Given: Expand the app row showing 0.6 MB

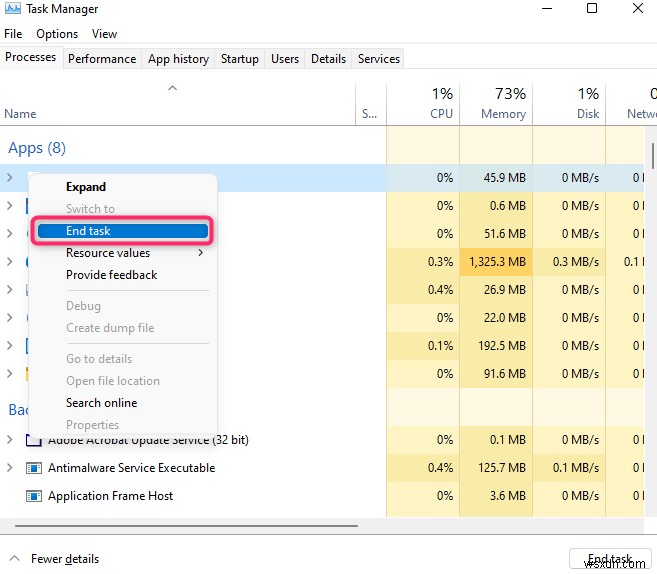Looking at the screenshot, I should [x=10, y=206].
